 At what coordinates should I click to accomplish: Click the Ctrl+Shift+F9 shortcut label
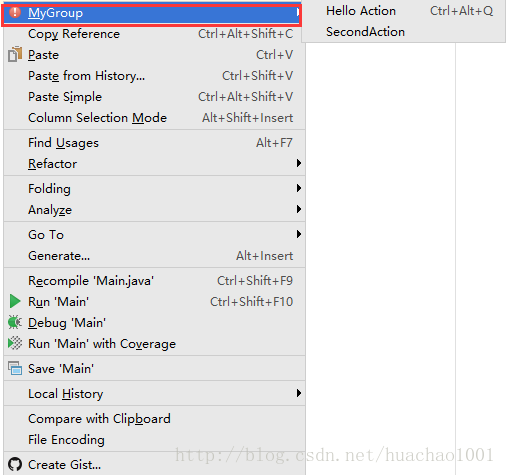pyautogui.click(x=255, y=281)
